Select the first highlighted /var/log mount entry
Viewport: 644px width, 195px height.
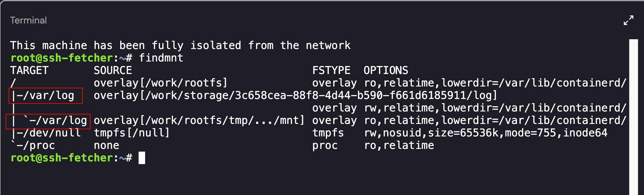pyautogui.click(x=46, y=96)
